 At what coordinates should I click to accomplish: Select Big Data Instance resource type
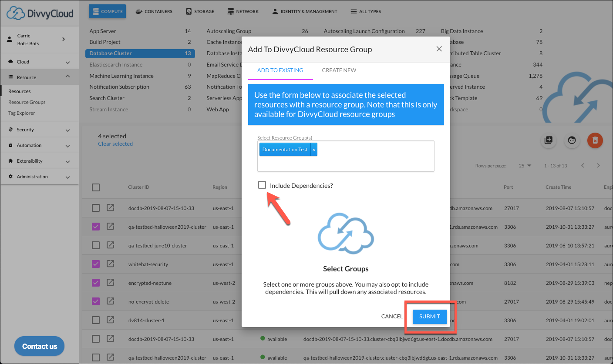pos(492,31)
